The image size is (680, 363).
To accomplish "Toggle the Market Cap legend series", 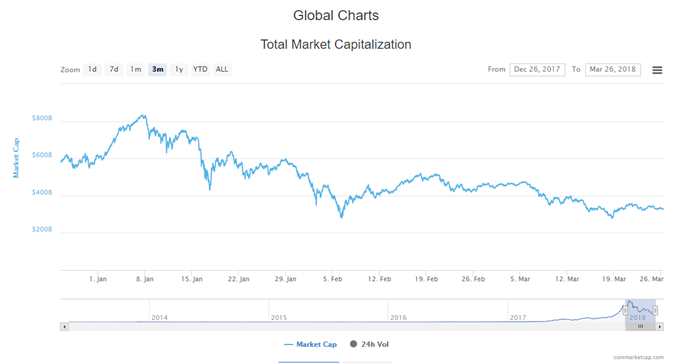I will click(x=310, y=344).
